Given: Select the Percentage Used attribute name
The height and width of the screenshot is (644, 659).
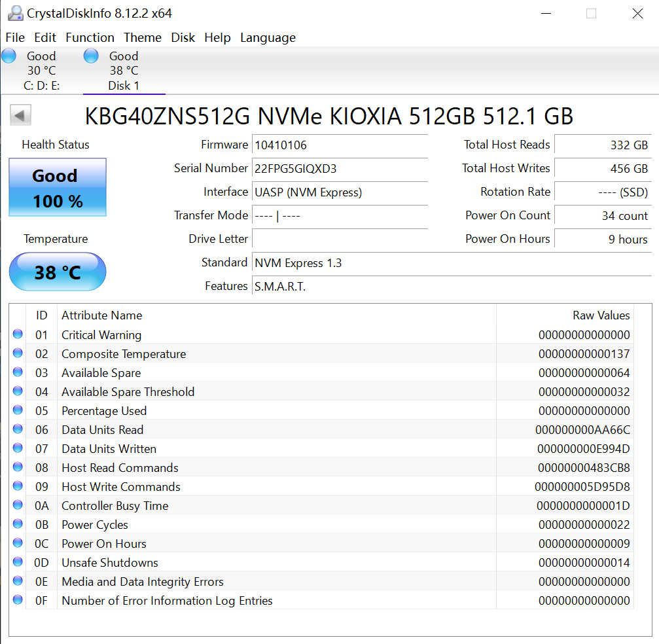Looking at the screenshot, I should pyautogui.click(x=104, y=411).
